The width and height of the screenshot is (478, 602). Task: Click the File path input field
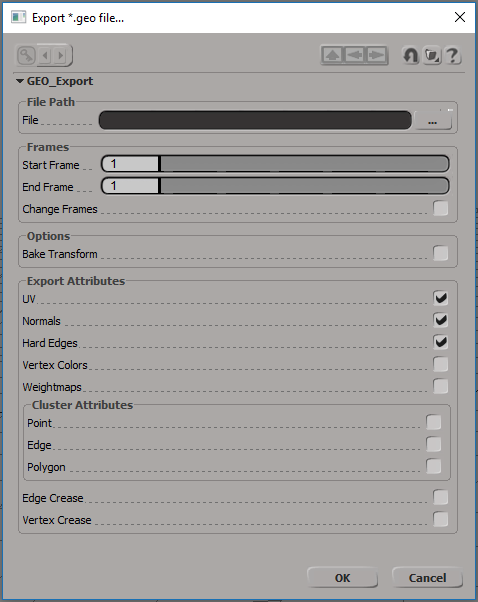pyautogui.click(x=255, y=121)
